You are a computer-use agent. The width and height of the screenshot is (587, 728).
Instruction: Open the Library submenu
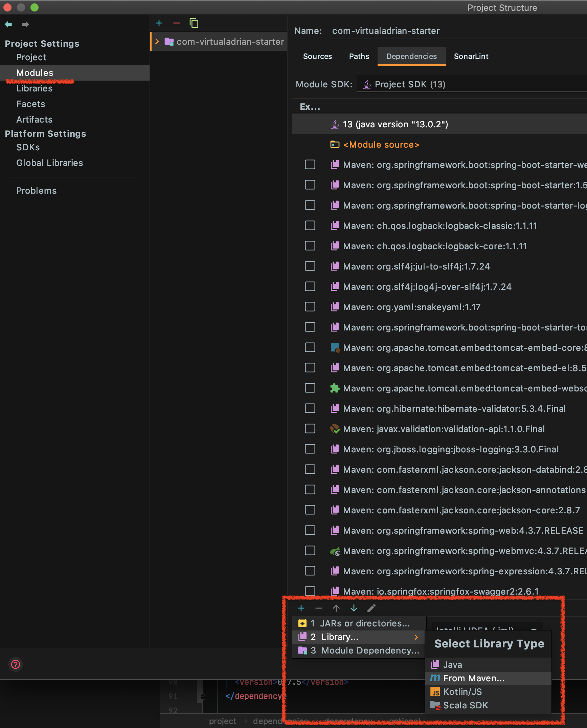359,637
